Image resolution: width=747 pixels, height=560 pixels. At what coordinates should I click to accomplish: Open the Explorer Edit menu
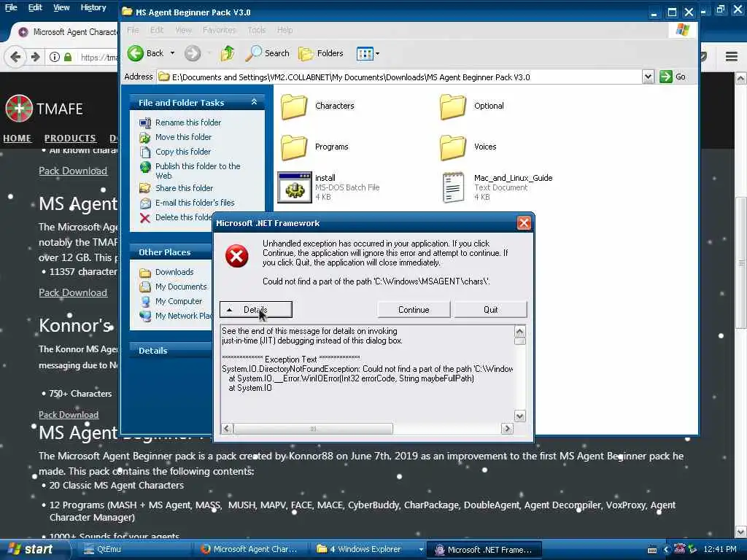[x=157, y=30]
